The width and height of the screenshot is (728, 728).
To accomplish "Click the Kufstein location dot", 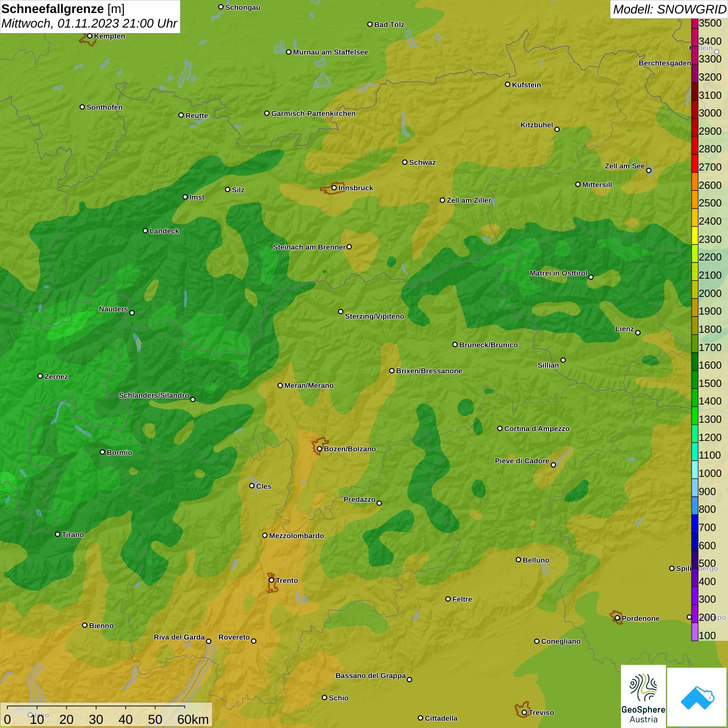I will pos(508,84).
